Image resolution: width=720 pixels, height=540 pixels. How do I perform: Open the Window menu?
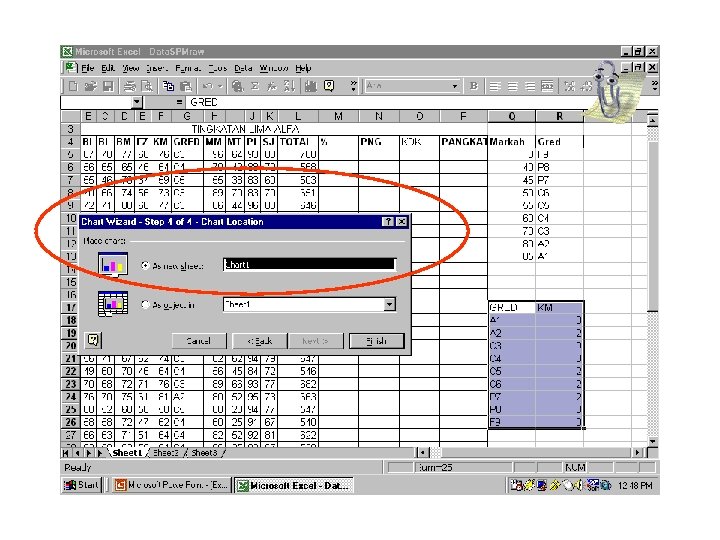[x=274, y=68]
